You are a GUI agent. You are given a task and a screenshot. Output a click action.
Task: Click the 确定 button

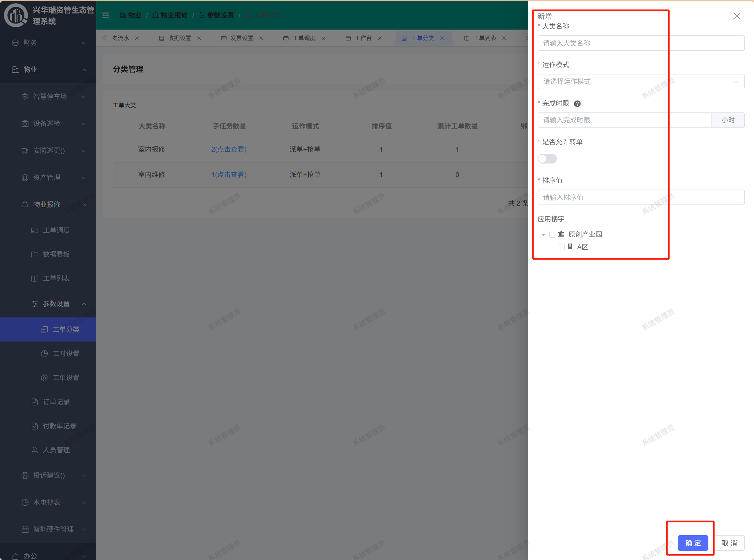coord(693,543)
